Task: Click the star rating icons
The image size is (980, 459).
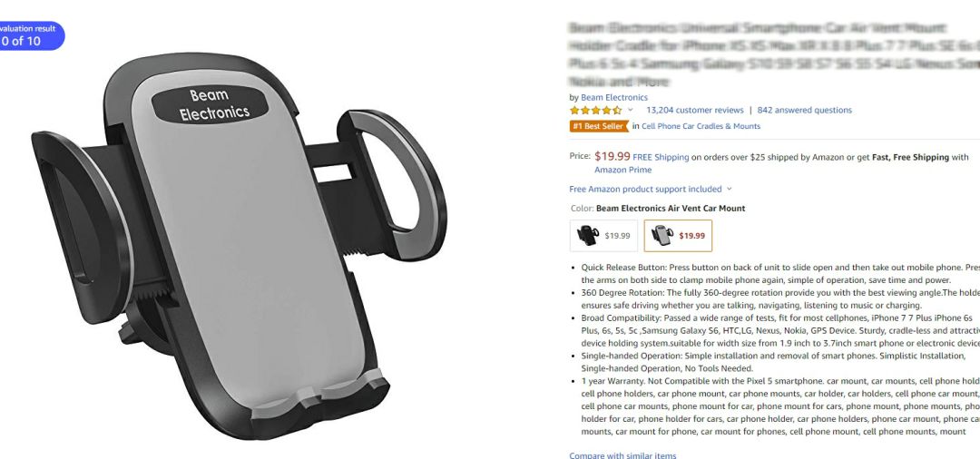Action: tap(595, 110)
